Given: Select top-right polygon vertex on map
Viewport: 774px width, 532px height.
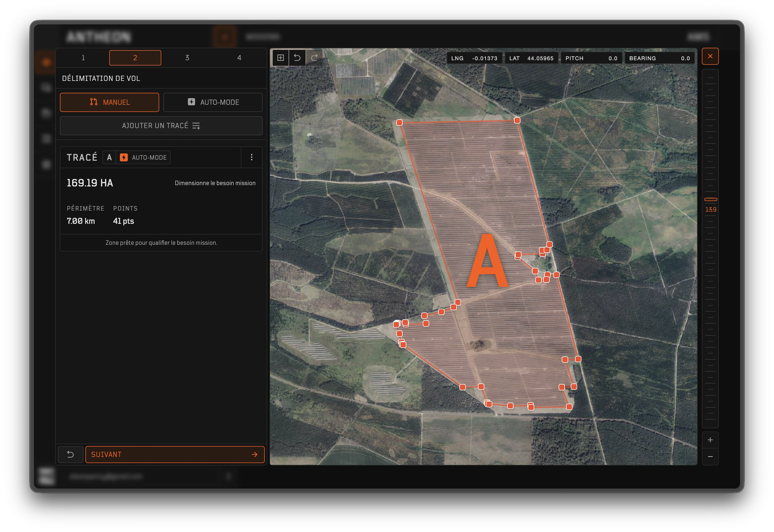Looking at the screenshot, I should point(517,120).
